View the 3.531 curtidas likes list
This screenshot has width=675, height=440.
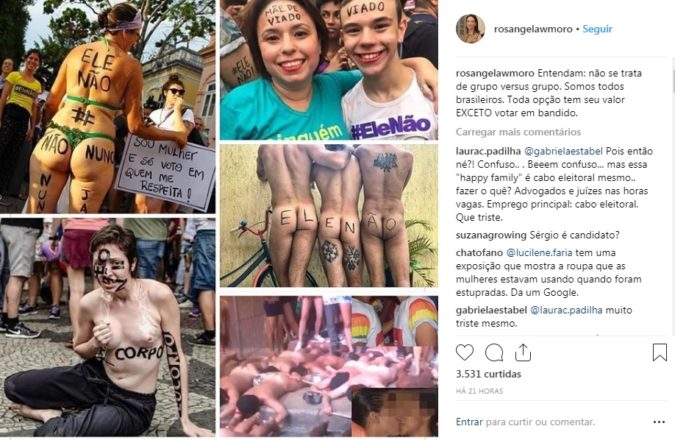(489, 374)
